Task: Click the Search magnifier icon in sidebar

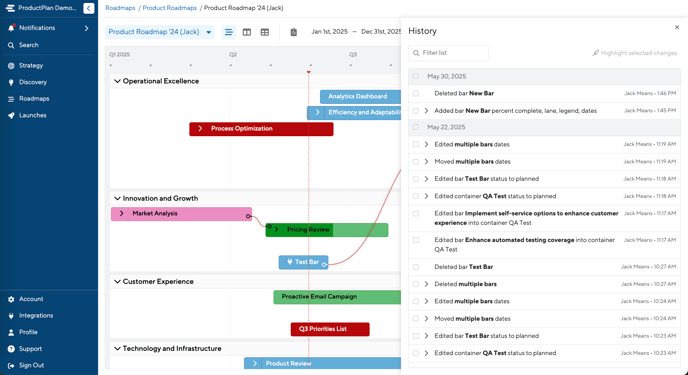Action: (x=11, y=45)
